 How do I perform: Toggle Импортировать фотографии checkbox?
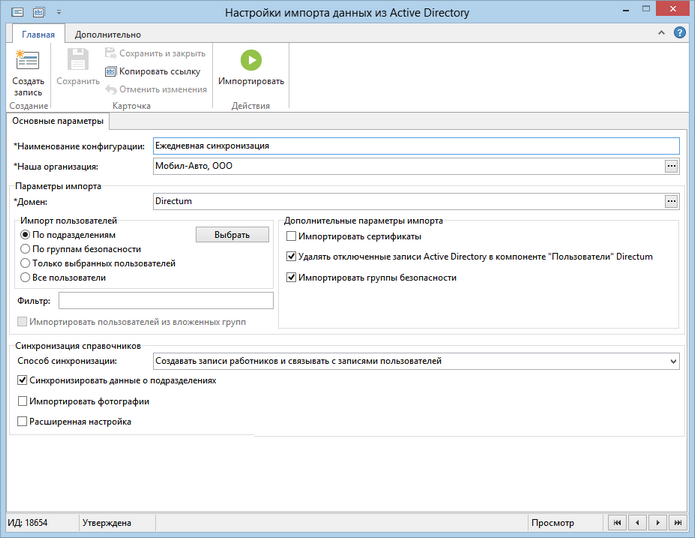[22, 401]
